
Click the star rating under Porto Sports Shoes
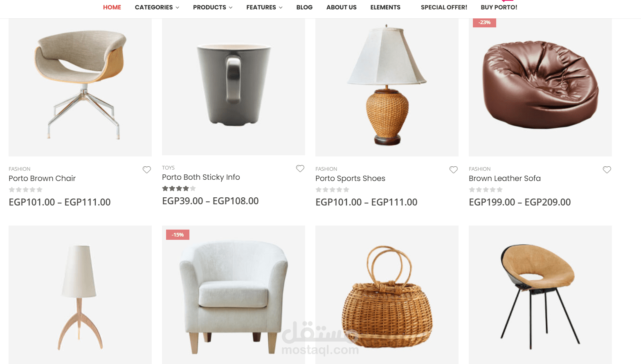tap(333, 190)
